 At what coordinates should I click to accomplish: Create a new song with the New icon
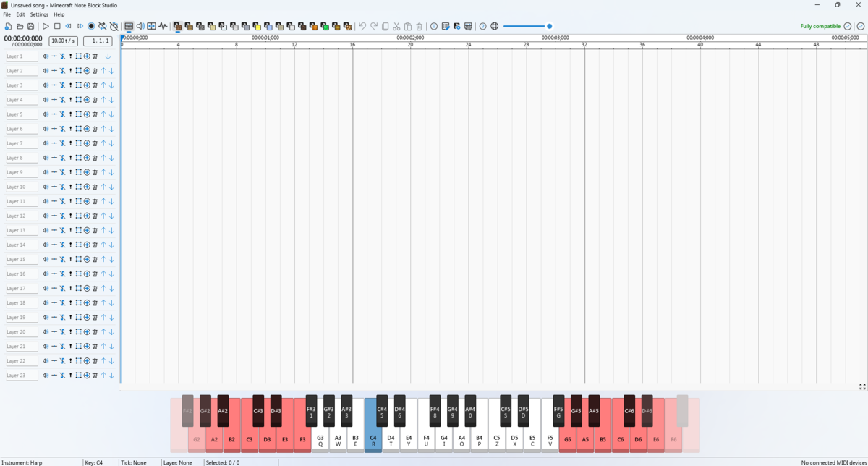click(8, 27)
